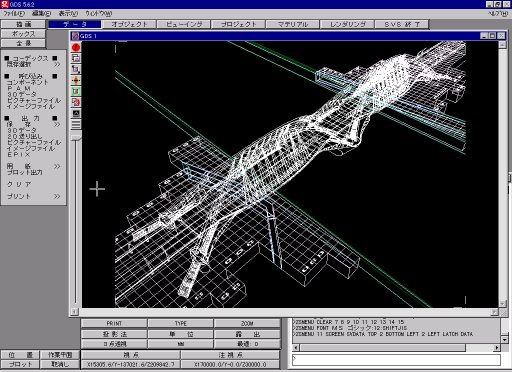Expand the 用紙 submenu arrow
Viewport: 512px width, 372px height.
(x=57, y=166)
